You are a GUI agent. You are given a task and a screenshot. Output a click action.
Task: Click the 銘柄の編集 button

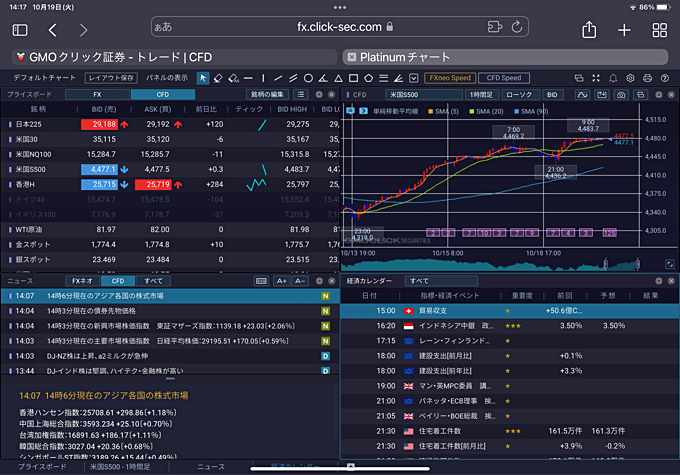pyautogui.click(x=267, y=95)
